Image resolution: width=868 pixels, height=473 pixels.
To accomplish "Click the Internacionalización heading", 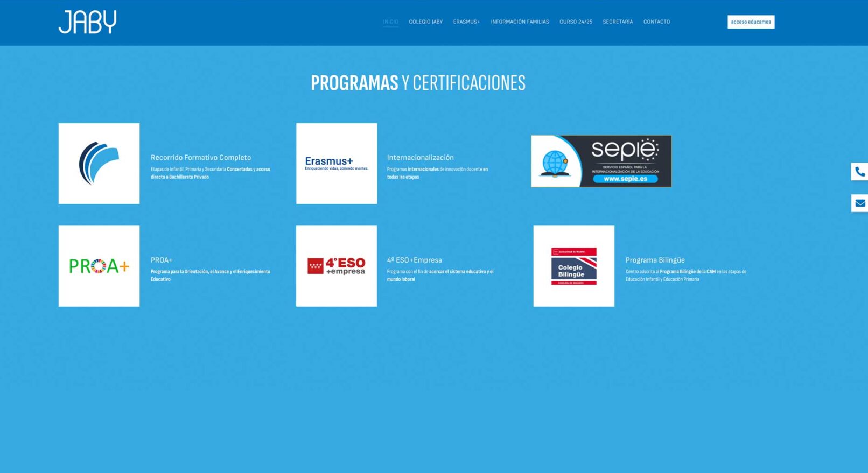I will [420, 158].
